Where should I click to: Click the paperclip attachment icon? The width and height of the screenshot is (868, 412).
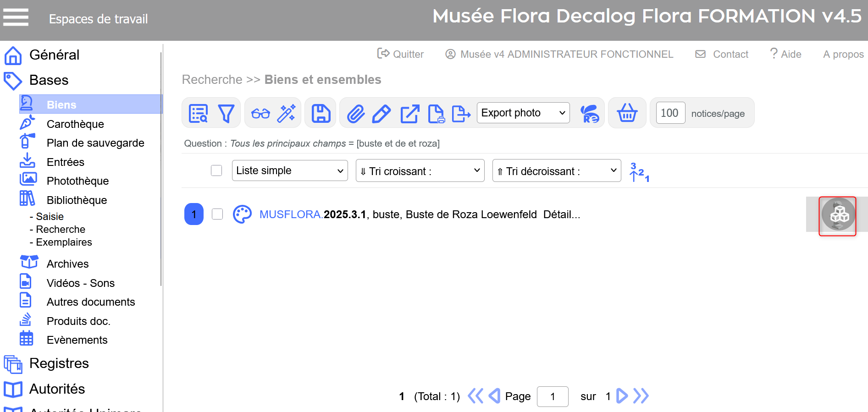(355, 113)
